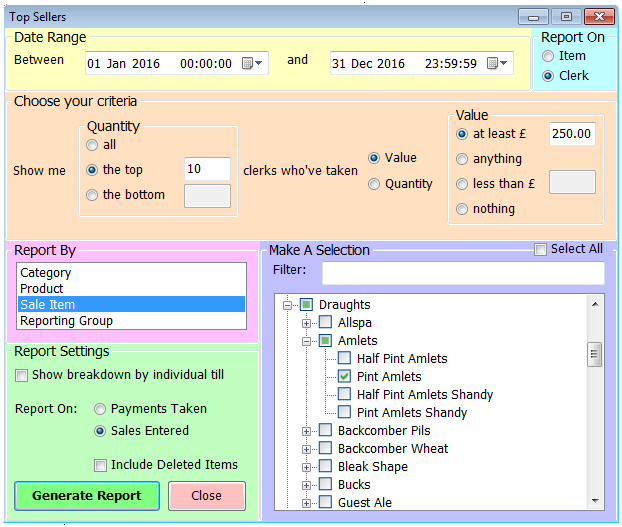
Task: Select 'at least £' value option
Action: point(461,134)
